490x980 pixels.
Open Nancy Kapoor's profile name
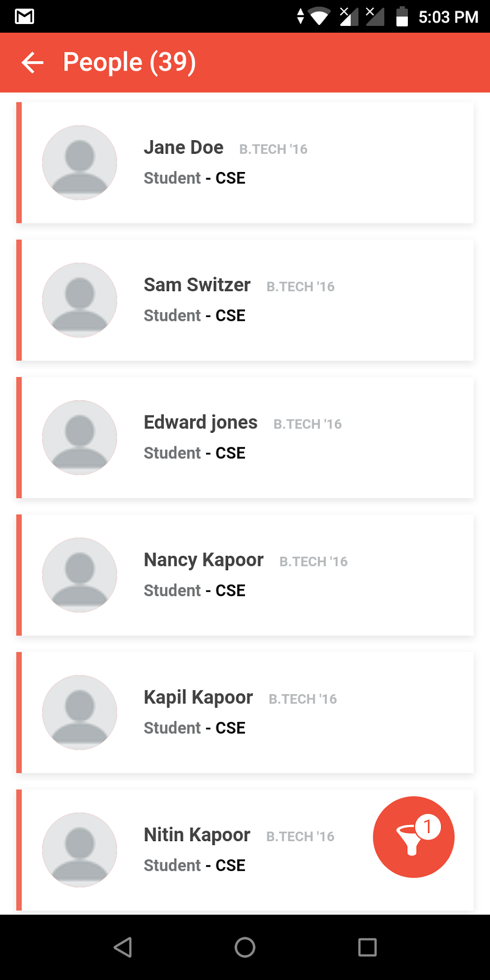pyautogui.click(x=204, y=560)
